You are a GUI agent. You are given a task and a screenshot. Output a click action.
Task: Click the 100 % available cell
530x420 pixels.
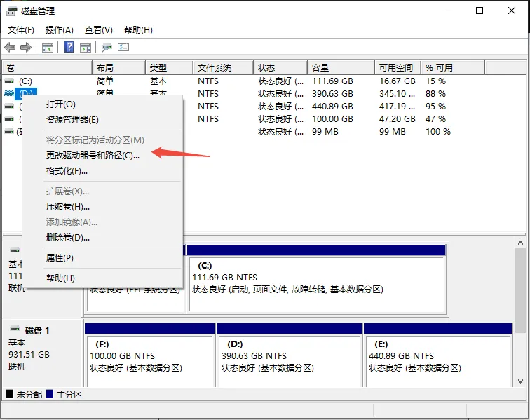point(438,132)
